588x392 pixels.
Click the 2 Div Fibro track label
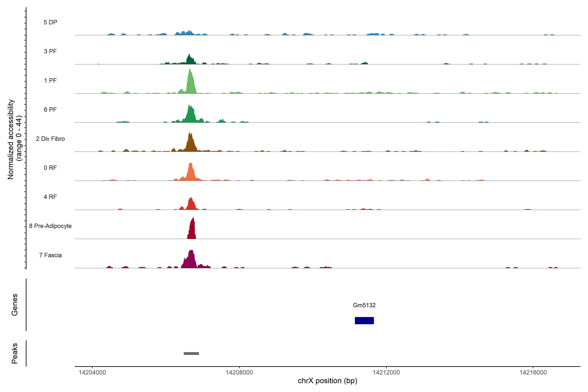(50, 139)
